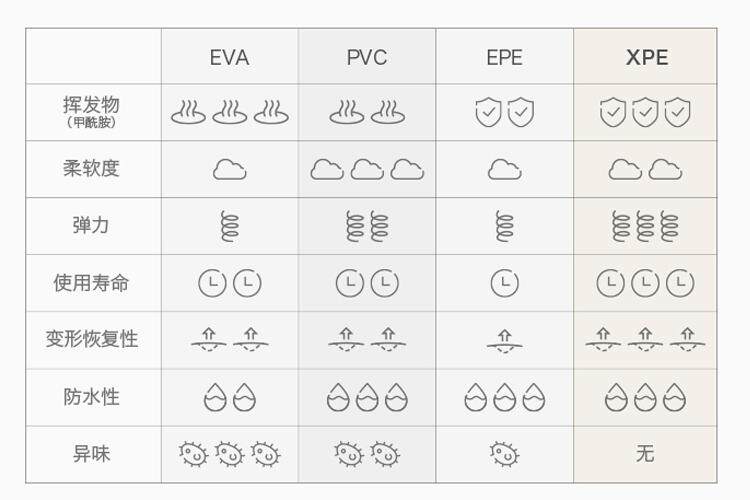Click the leftmost steam icon under EVA
The image size is (750, 500).
188,112
